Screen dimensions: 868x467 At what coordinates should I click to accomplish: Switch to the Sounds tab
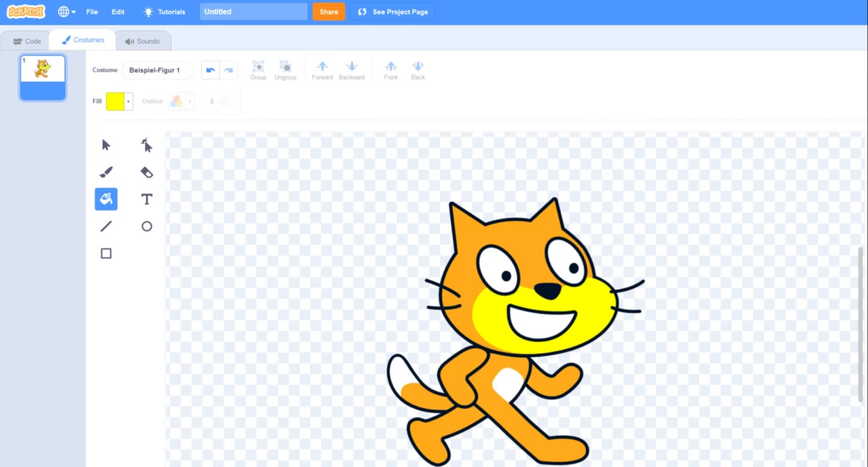142,41
